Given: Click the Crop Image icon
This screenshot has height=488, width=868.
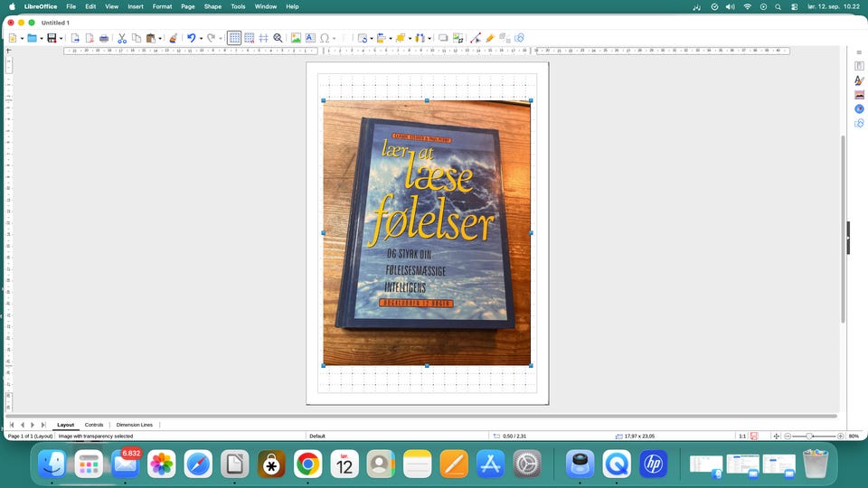Looking at the screenshot, I should [458, 38].
